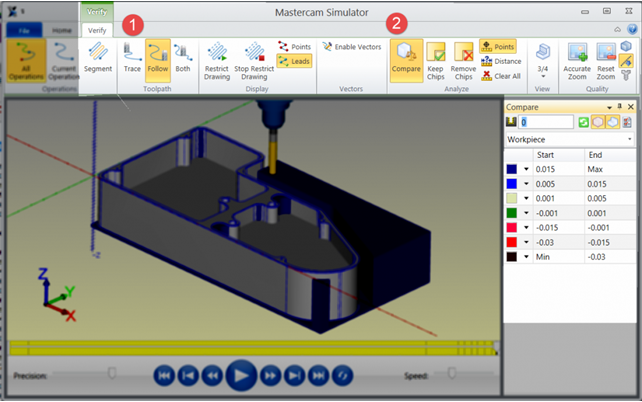Toggle the Follow toolpath mode
Viewport: 642px width, 402px height.
point(158,61)
